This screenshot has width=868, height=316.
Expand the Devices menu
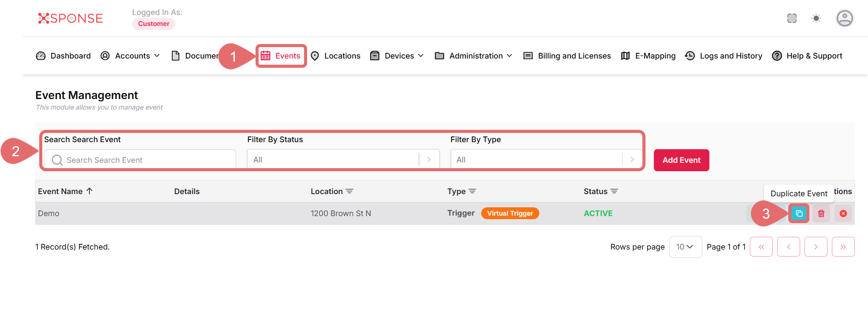pos(397,56)
